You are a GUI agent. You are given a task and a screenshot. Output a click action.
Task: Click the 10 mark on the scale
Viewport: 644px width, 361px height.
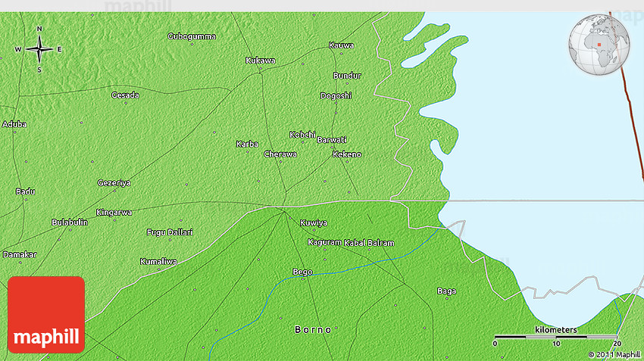pos(556,344)
